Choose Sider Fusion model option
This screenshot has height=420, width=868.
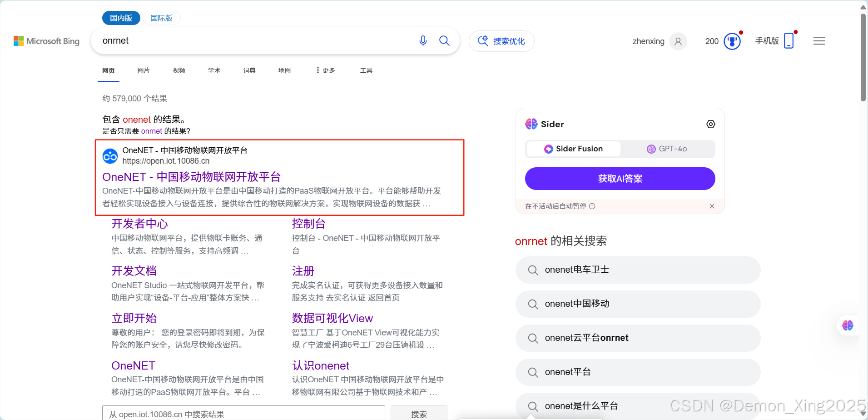[x=573, y=149]
